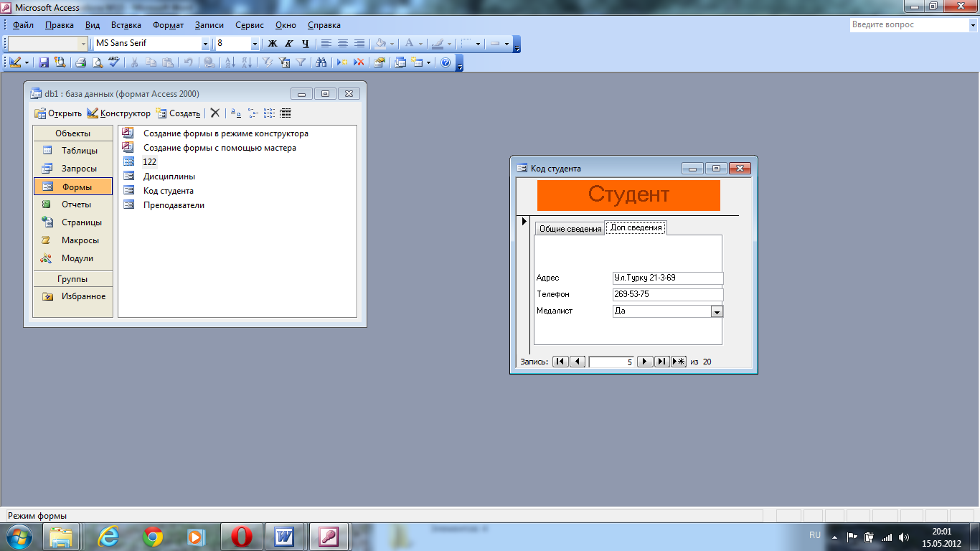This screenshot has height=551, width=980.
Task: Click the Font Color letter A
Action: pos(409,44)
